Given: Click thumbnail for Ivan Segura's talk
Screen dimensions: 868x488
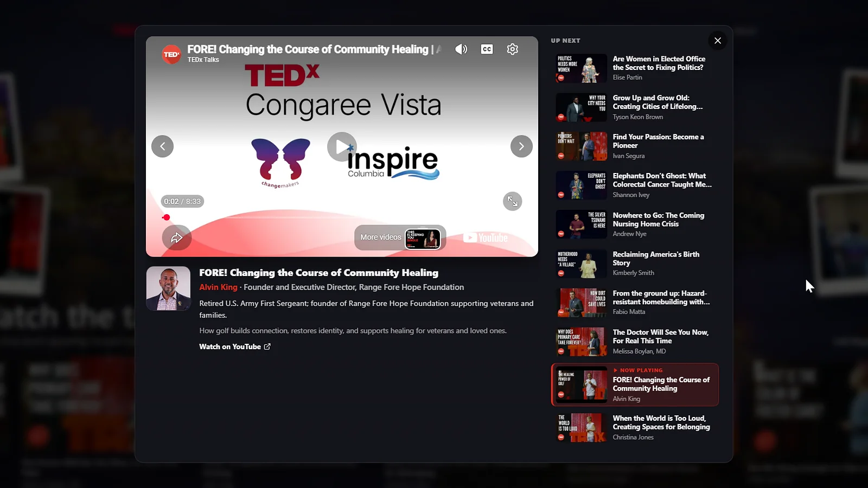Looking at the screenshot, I should pyautogui.click(x=582, y=146).
